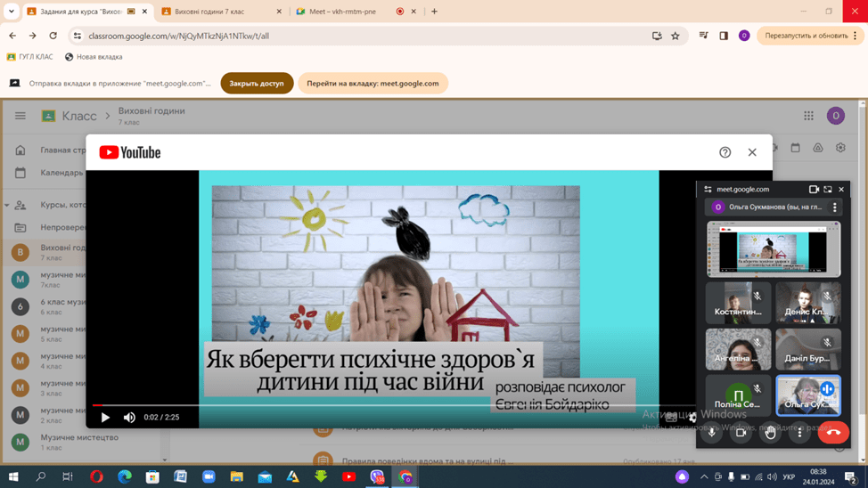Select Ангеліна's video tile
The width and height of the screenshot is (868, 488).
738,349
